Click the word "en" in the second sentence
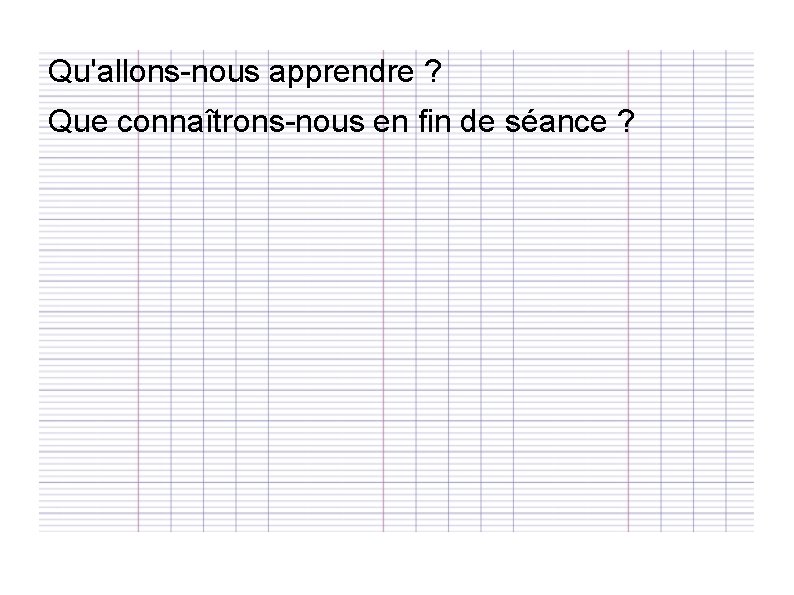The width and height of the screenshot is (794, 595). coord(390,125)
